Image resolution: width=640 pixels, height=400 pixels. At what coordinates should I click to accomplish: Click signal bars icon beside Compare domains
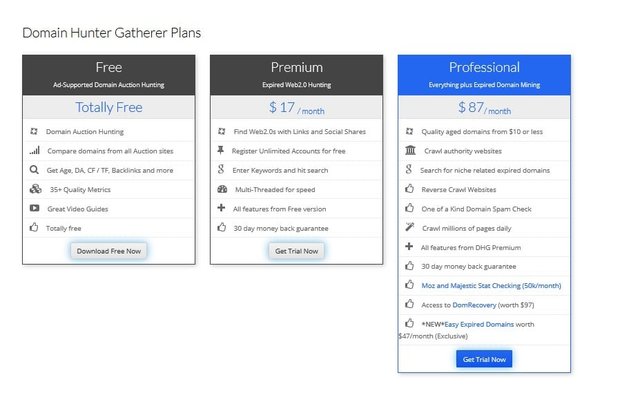pyautogui.click(x=35, y=151)
